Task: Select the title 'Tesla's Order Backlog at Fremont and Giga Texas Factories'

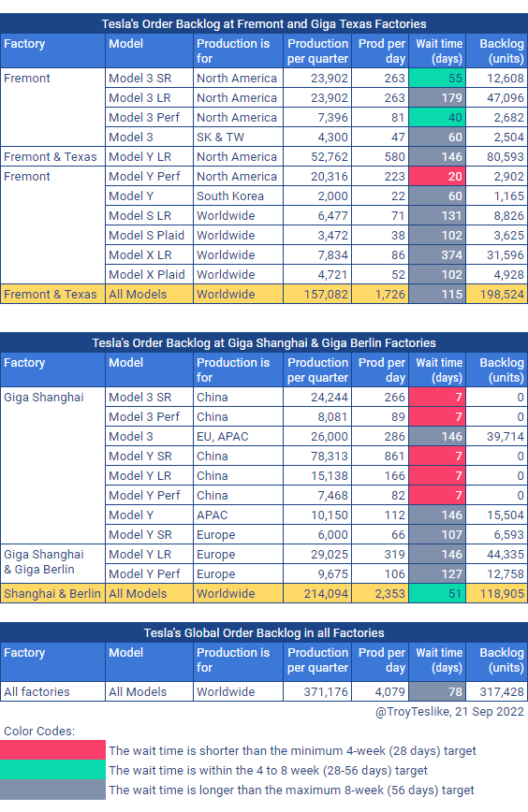Action: click(264, 23)
